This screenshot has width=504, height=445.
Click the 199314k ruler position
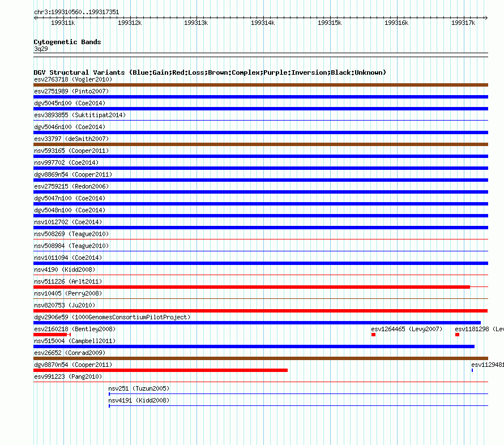click(263, 23)
